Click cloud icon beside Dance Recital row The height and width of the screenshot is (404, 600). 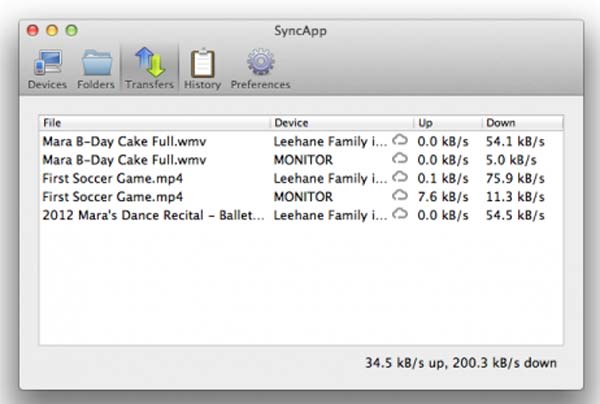400,215
